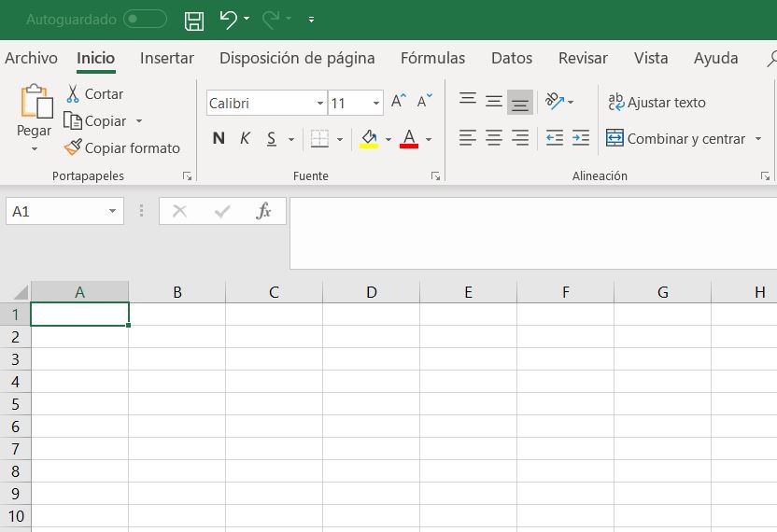Click the Undo arrow icon

click(x=228, y=19)
